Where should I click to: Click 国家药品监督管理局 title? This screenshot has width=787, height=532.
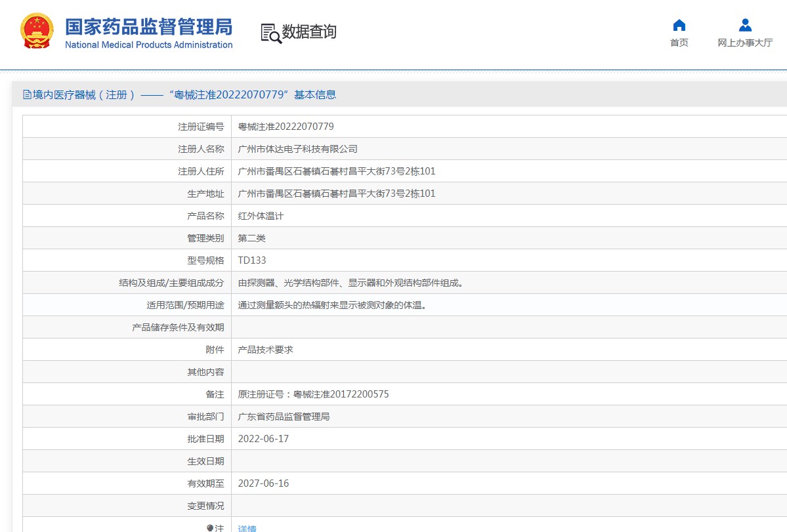149,27
